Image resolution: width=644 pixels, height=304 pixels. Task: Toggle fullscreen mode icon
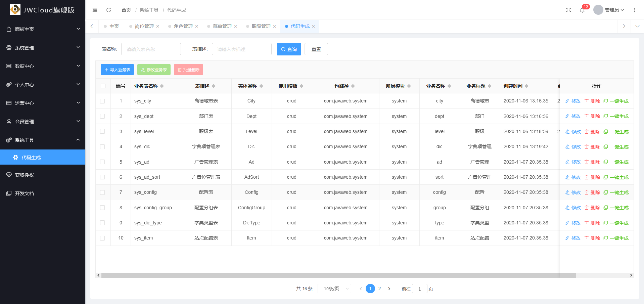click(x=568, y=10)
